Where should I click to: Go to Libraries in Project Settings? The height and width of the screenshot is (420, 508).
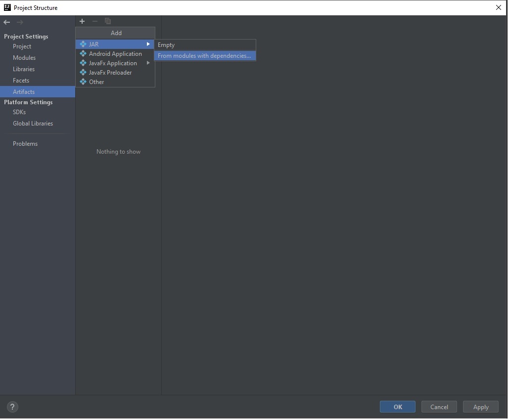pyautogui.click(x=24, y=69)
